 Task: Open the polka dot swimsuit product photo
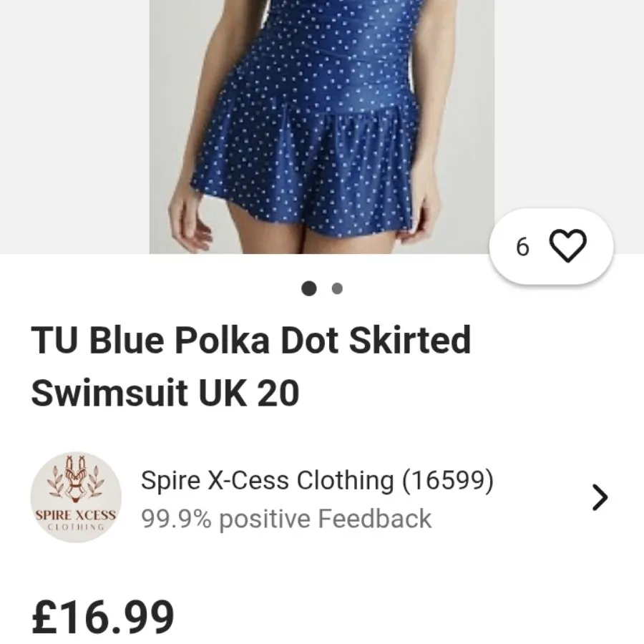click(x=321, y=127)
